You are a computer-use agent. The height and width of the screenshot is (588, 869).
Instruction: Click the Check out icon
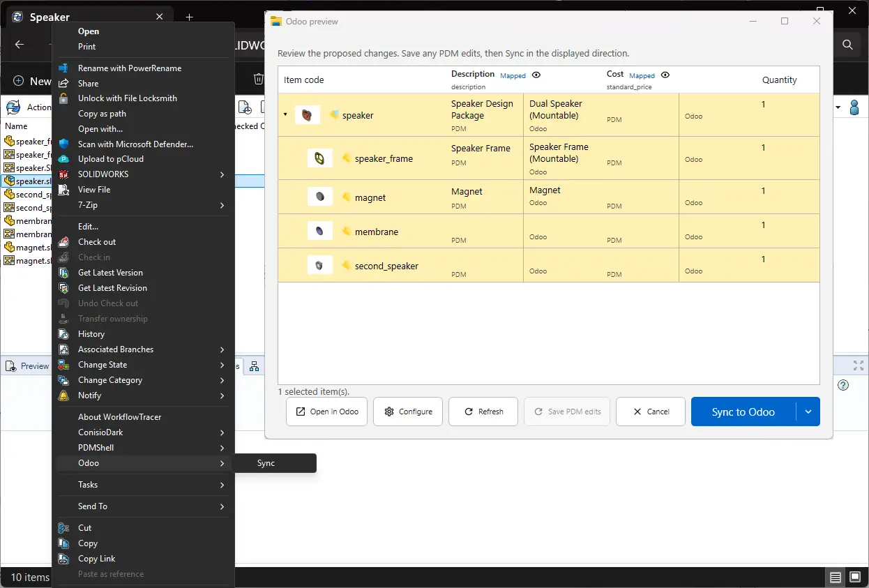63,242
